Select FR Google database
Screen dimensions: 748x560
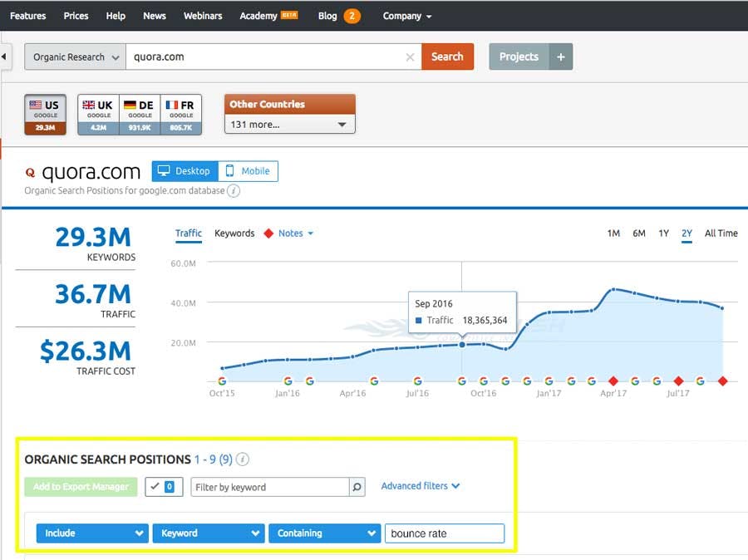181,115
